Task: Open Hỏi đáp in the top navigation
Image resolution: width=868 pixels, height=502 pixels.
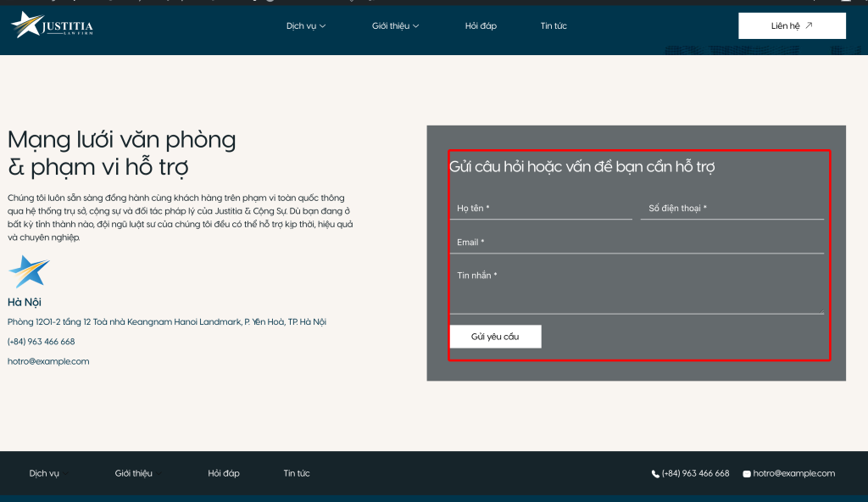Action: click(x=481, y=26)
